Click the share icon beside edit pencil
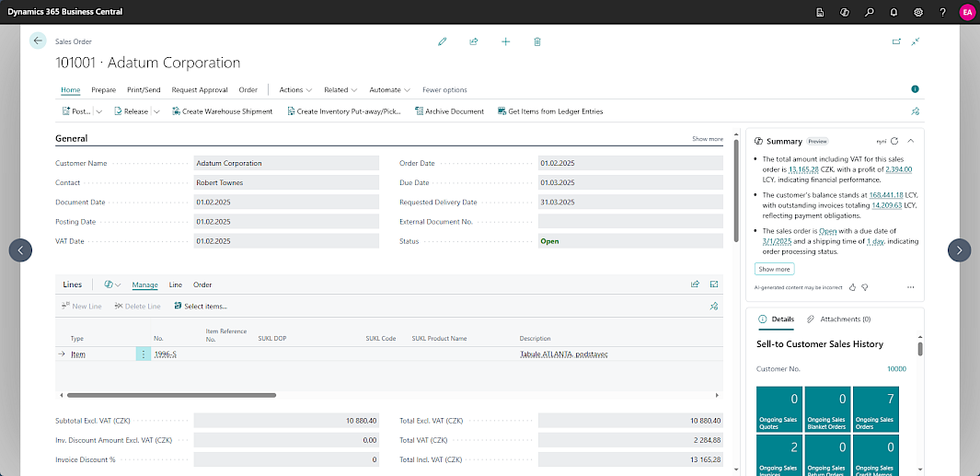The width and height of the screenshot is (980, 476). [474, 41]
